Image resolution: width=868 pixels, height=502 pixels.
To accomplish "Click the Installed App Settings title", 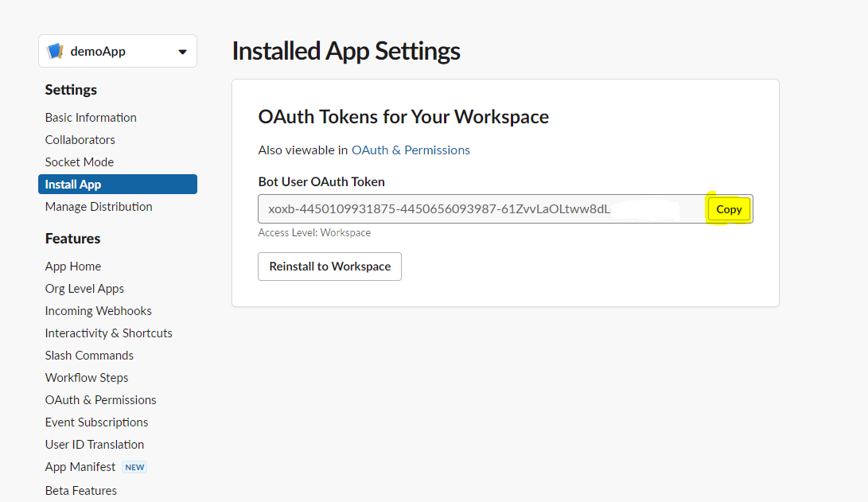I will 346,51.
